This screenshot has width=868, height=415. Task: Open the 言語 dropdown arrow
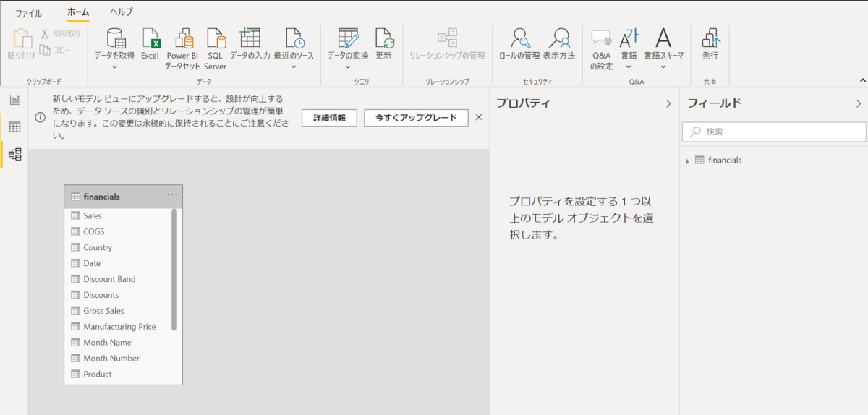pyautogui.click(x=629, y=67)
